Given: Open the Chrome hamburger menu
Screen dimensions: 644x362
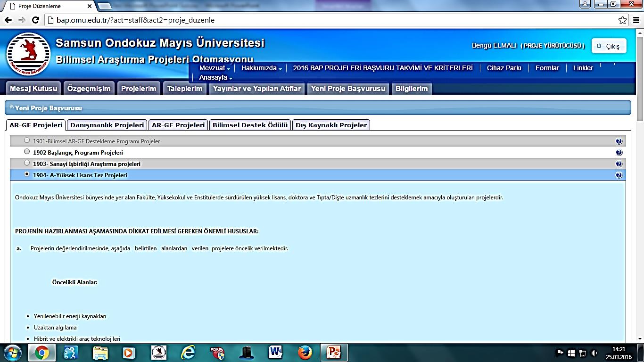Looking at the screenshot, I should click(x=636, y=20).
